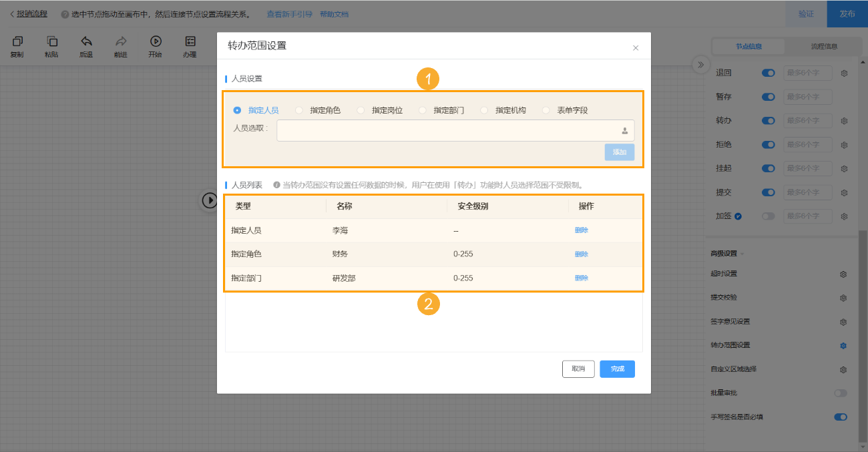Open gear settings beside 转办范围设置

point(843,345)
